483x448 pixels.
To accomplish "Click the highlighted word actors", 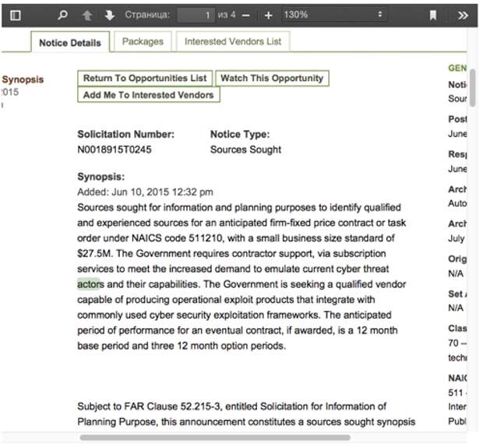I will [90, 284].
